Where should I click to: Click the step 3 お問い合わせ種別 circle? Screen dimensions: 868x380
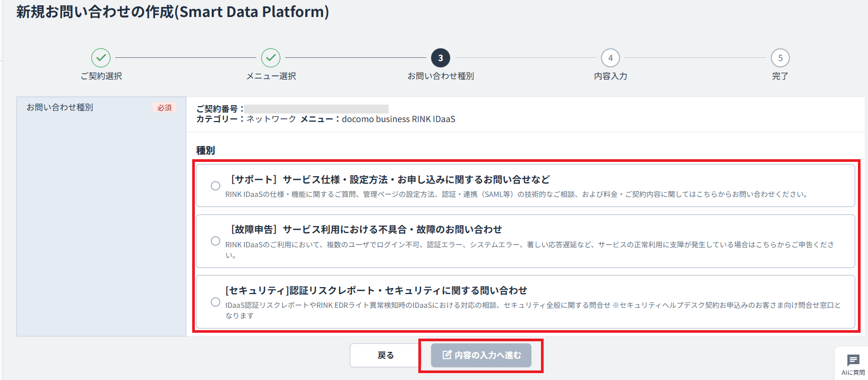tap(441, 58)
